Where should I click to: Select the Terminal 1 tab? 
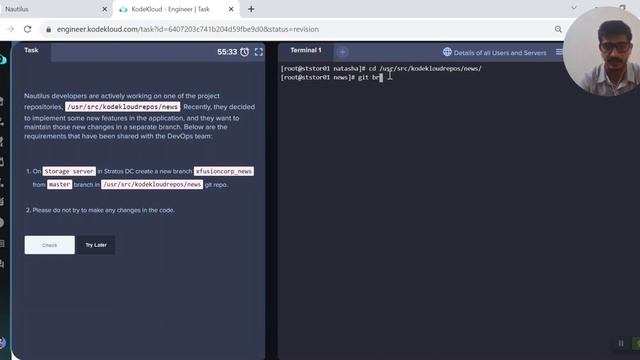coord(306,50)
